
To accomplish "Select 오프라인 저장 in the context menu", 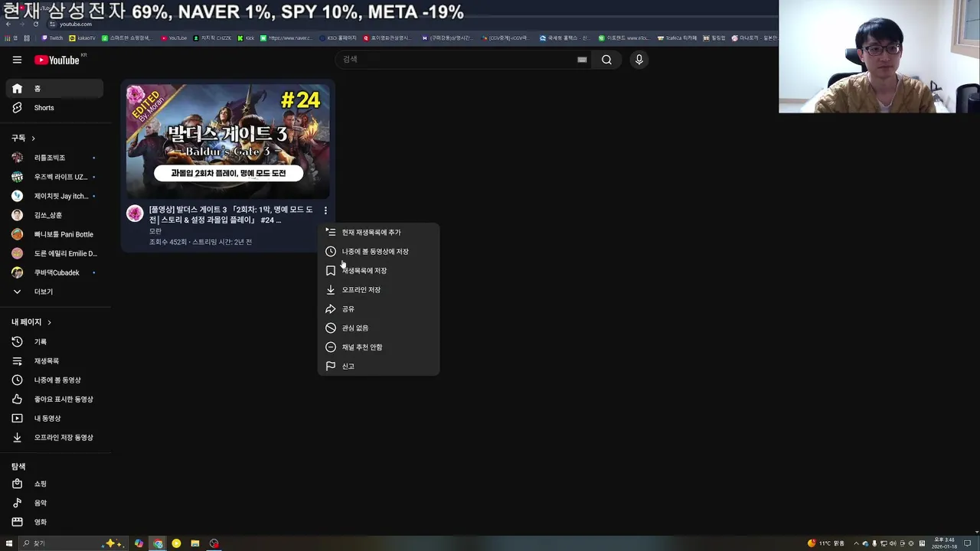I will (x=379, y=290).
